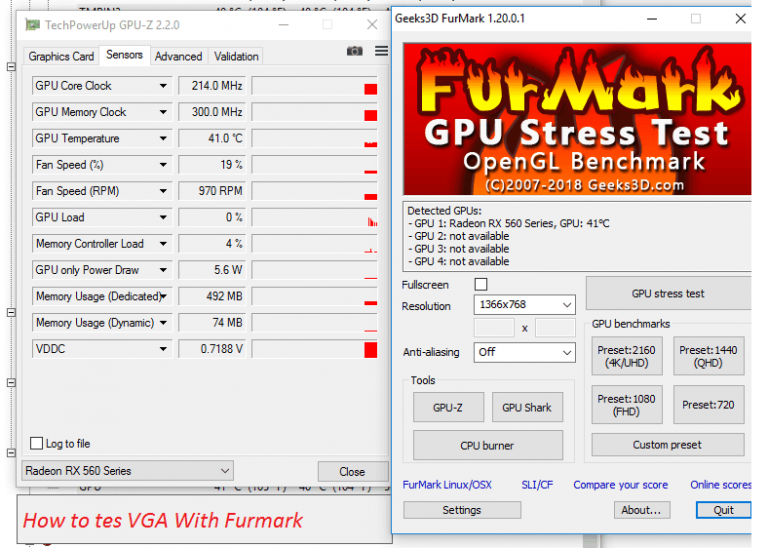Open the About... dialog

point(642,510)
